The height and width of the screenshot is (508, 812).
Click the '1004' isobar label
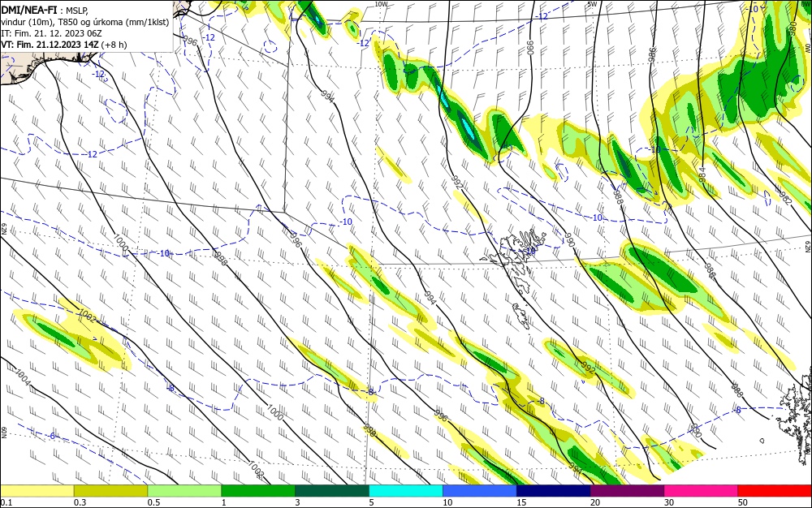24,377
